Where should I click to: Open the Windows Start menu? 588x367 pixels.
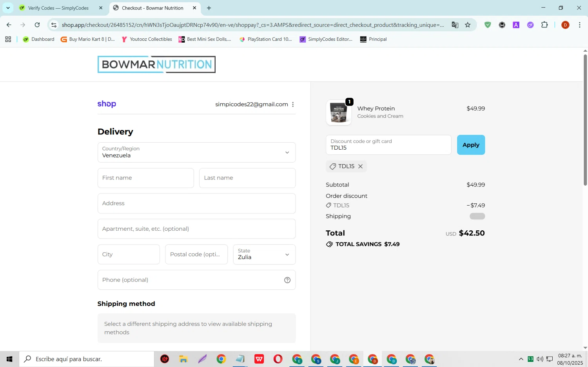click(9, 359)
